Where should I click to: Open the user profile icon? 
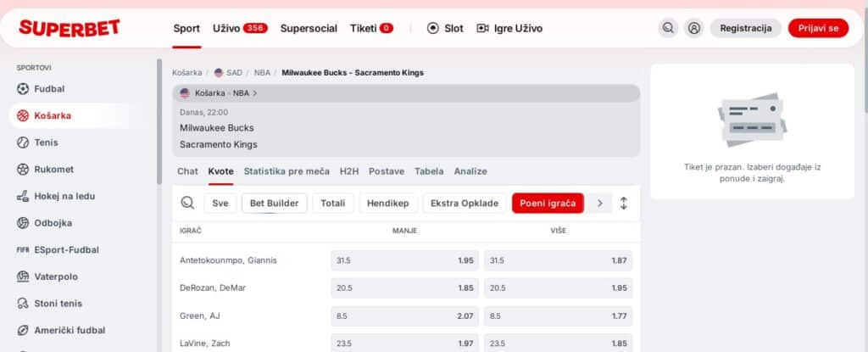click(x=694, y=28)
